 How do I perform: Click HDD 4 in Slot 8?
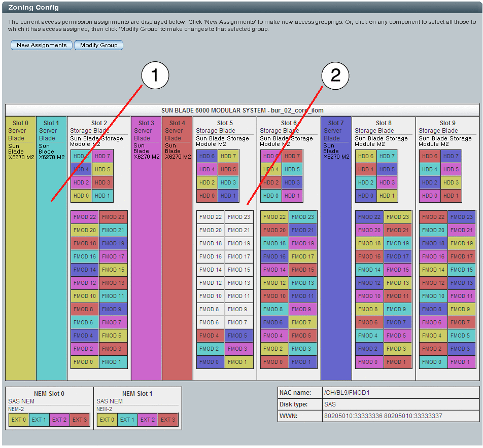366,170
